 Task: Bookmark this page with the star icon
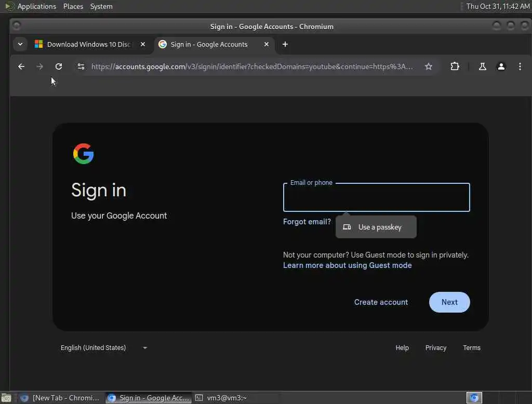(429, 66)
